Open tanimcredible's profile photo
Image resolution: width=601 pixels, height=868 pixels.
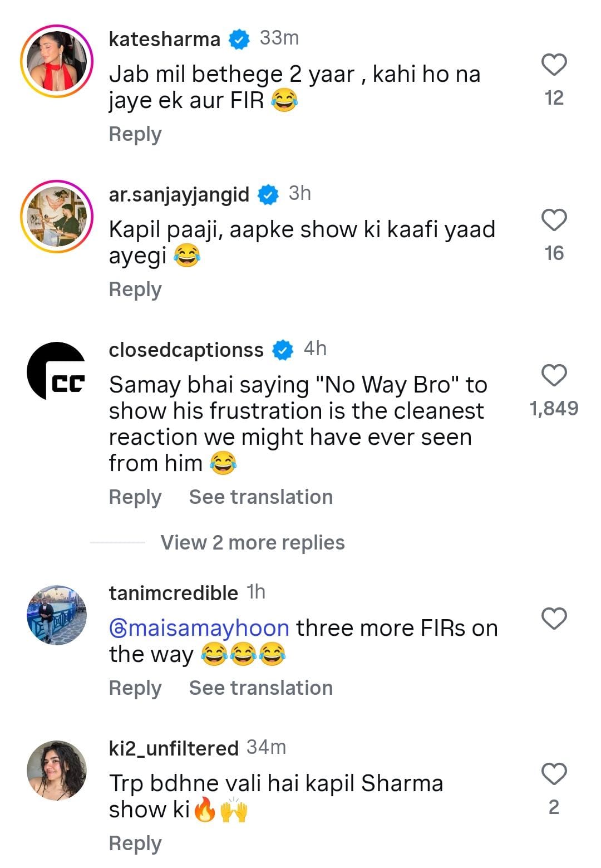click(57, 615)
